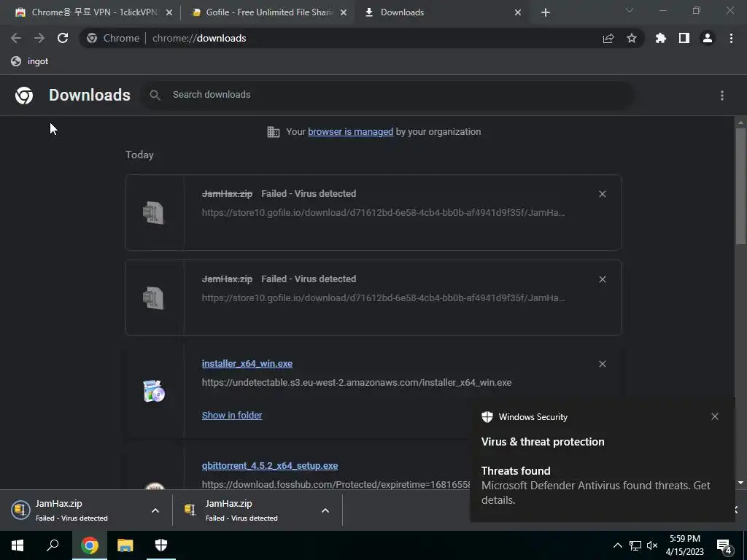Share this page via the share icon
This screenshot has width=747, height=560.
pyautogui.click(x=608, y=39)
